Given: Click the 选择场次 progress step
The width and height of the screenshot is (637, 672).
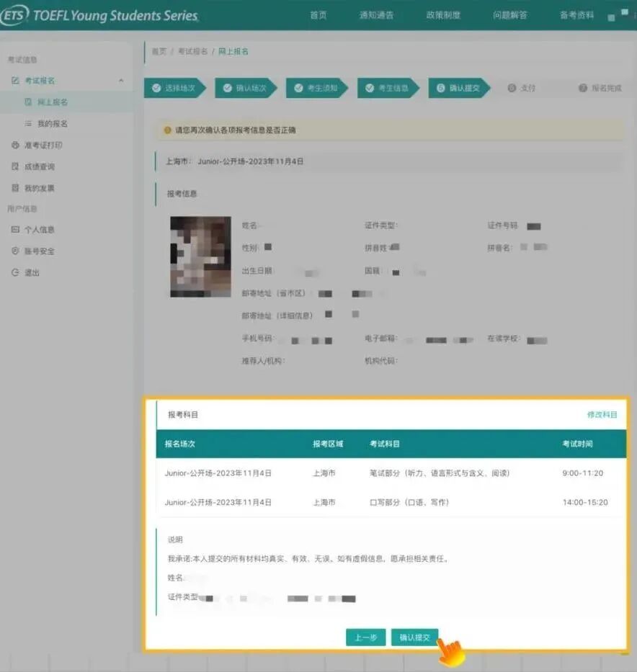Looking at the screenshot, I should pyautogui.click(x=174, y=88).
